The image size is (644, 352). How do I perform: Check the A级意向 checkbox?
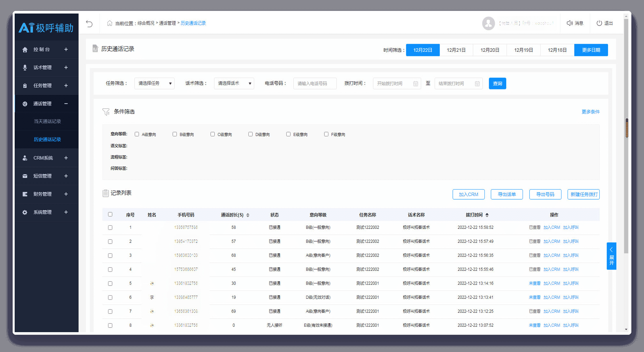click(137, 134)
